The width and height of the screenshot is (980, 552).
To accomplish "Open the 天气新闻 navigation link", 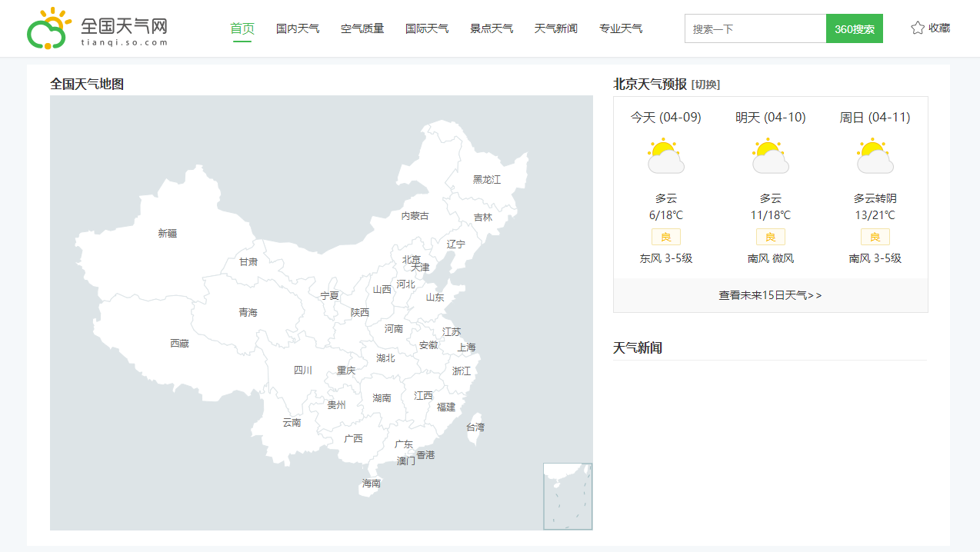I will [556, 28].
